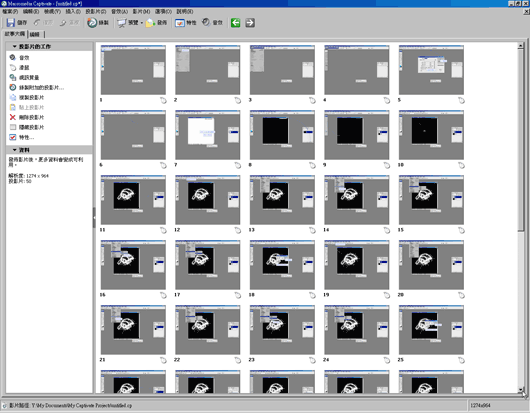Click the mouse icon under slide 19

point(387,295)
